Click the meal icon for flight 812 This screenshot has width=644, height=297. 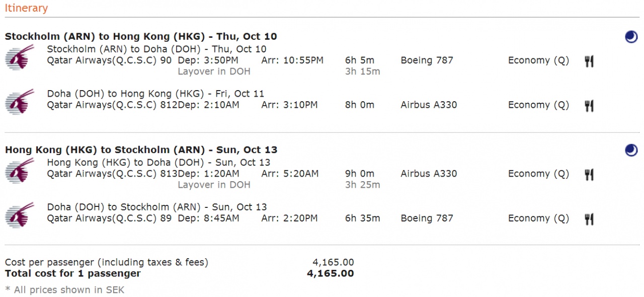[589, 106]
